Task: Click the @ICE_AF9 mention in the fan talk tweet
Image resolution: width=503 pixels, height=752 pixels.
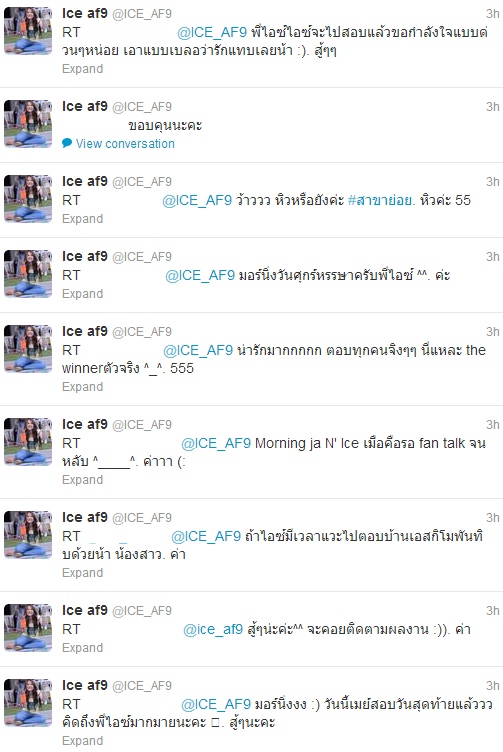Action: coord(216,443)
